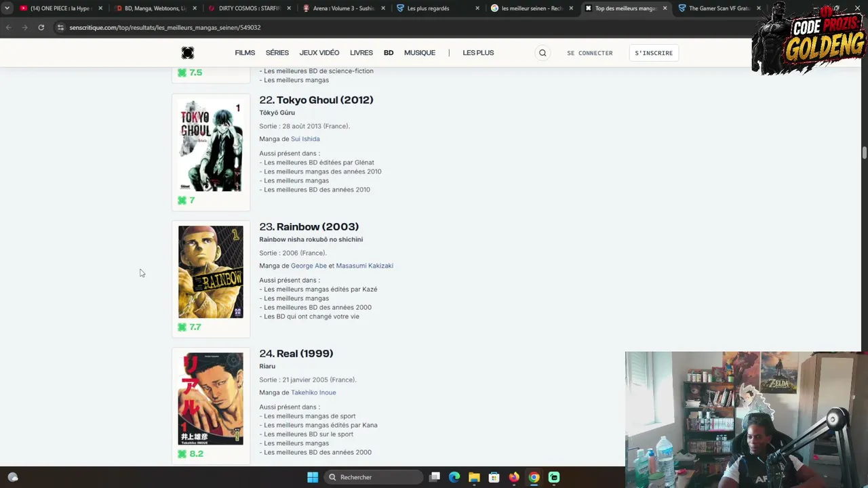Click the Rechercher taskbar search box
This screenshot has width=868, height=488.
[x=372, y=477]
